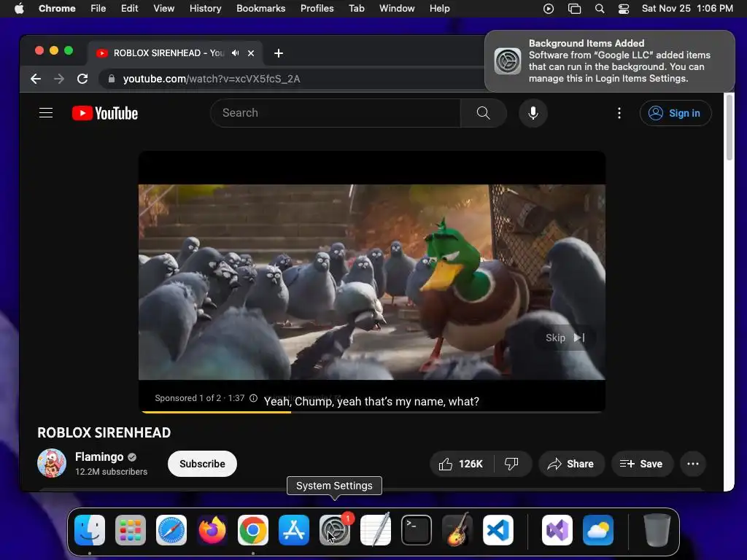Click the Chrome address bar URL
747x560 pixels.
[212, 79]
